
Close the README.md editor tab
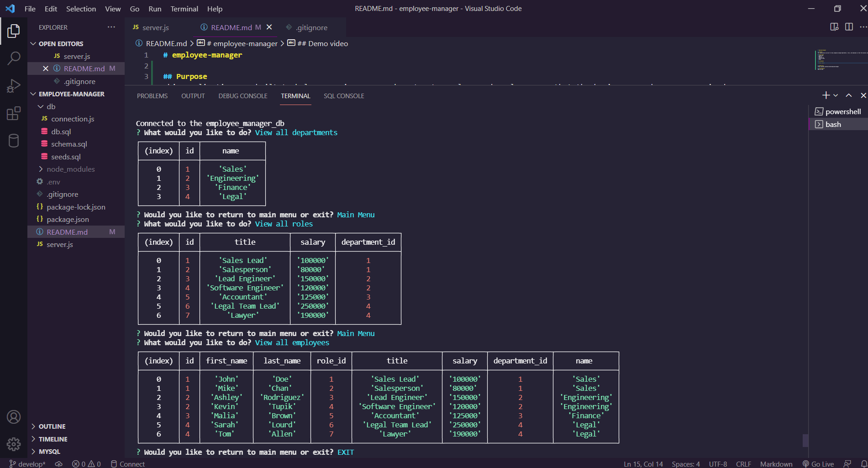pos(269,27)
